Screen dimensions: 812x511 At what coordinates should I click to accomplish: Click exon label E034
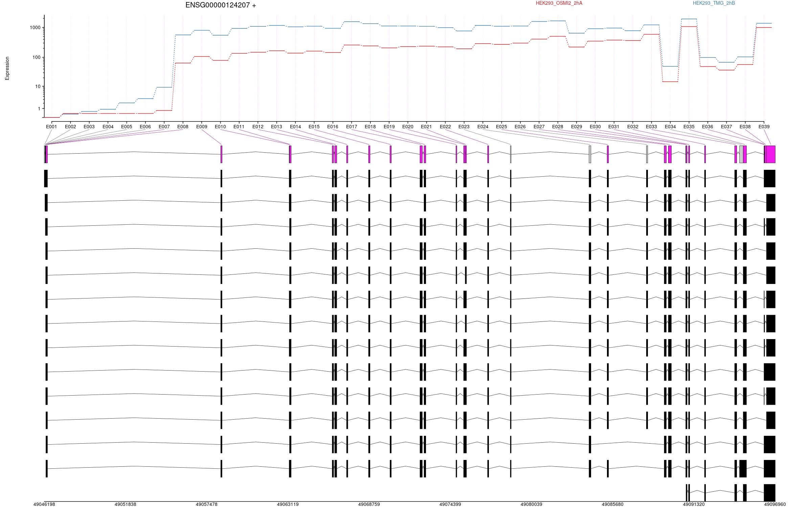(670, 127)
